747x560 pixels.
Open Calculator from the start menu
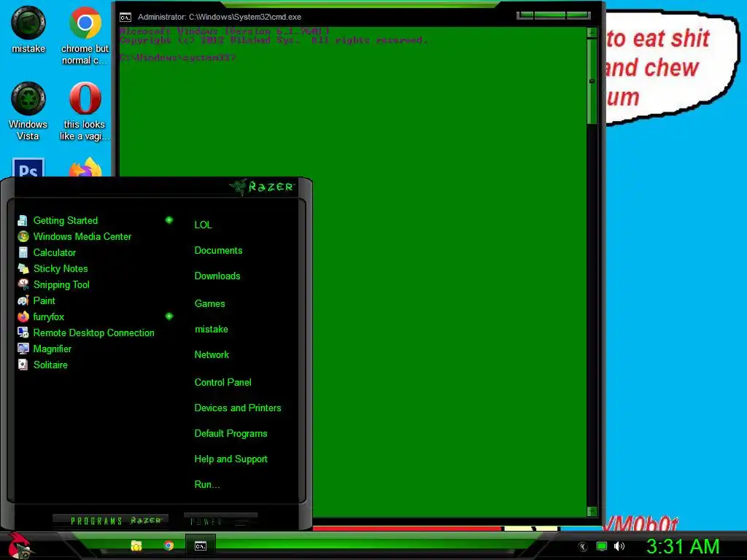click(x=96, y=252)
